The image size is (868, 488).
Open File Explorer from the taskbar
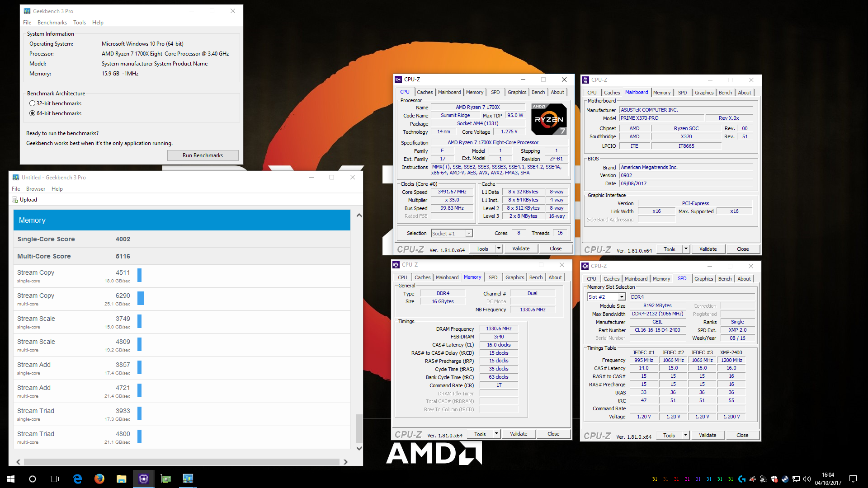click(x=121, y=479)
